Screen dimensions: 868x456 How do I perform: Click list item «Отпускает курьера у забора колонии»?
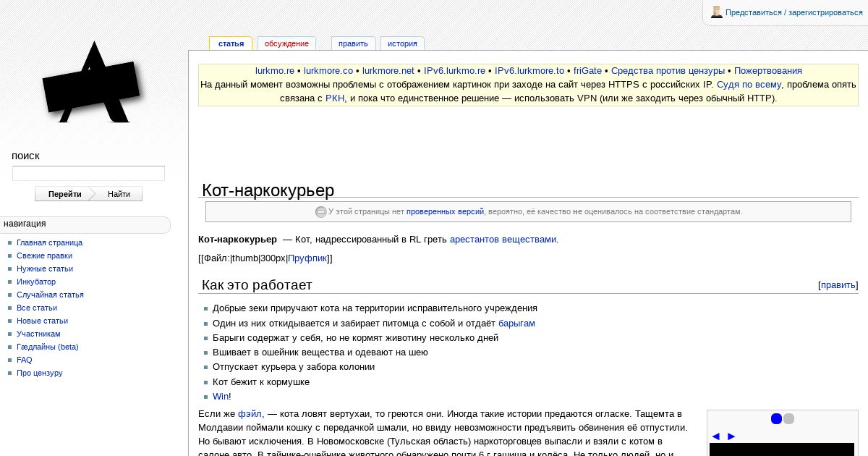tap(294, 367)
